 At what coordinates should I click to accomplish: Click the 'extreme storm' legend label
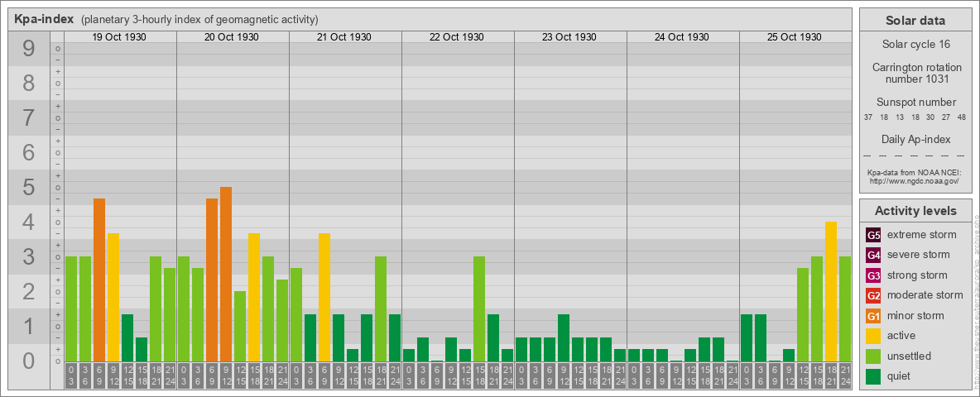(922, 236)
